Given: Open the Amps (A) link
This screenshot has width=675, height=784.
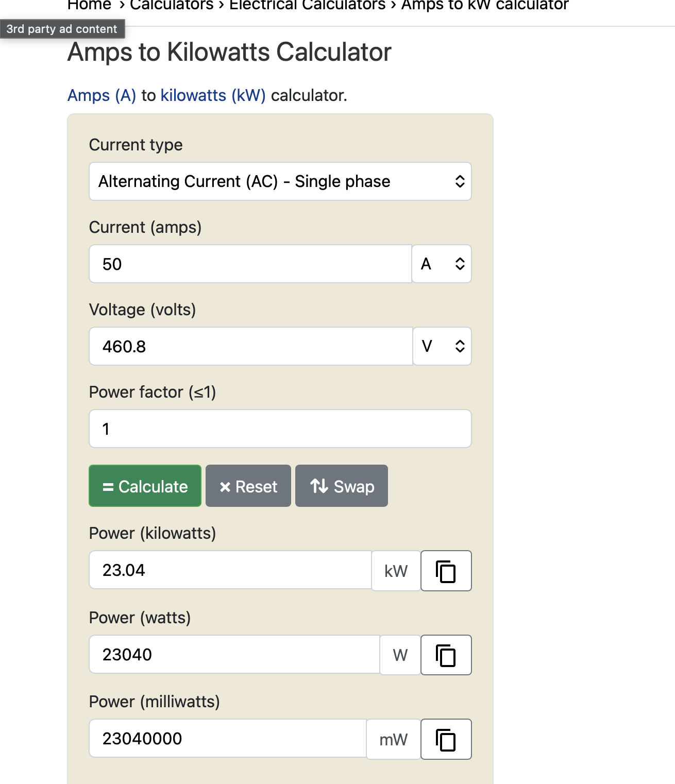Looking at the screenshot, I should pos(102,95).
